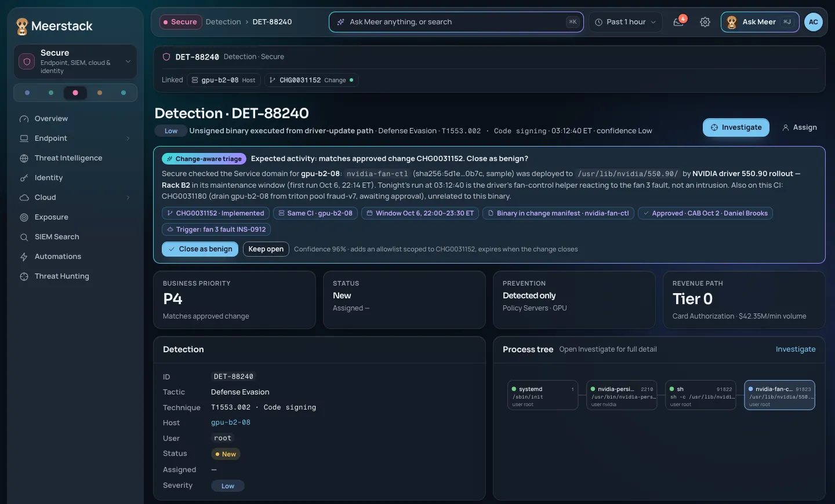Select the pink active product dot
This screenshot has width=835, height=504.
point(75,93)
